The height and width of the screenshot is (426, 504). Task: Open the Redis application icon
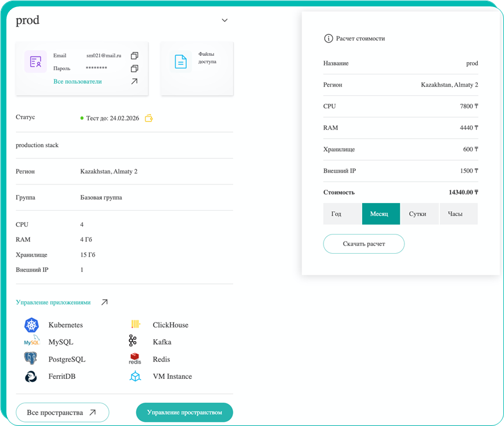(135, 359)
